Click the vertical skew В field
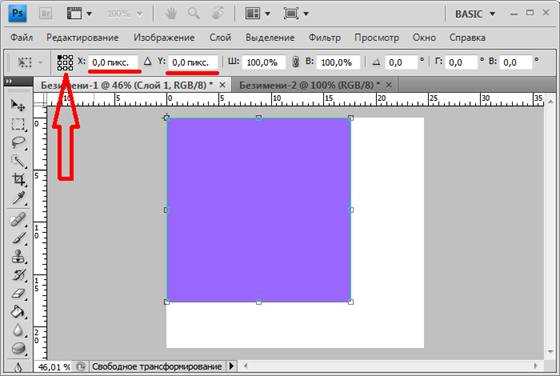 [516, 62]
